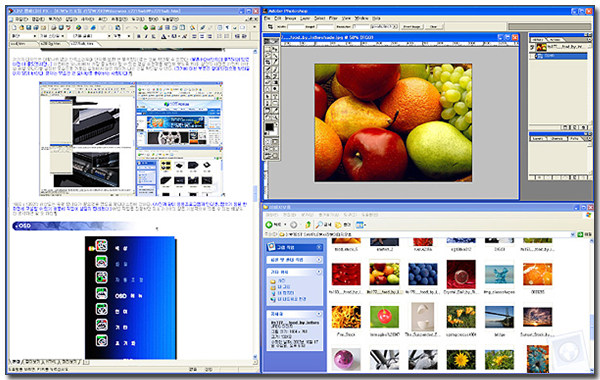Select the blueberries thumbnail in Explorer
600x380 pixels.
point(422,274)
